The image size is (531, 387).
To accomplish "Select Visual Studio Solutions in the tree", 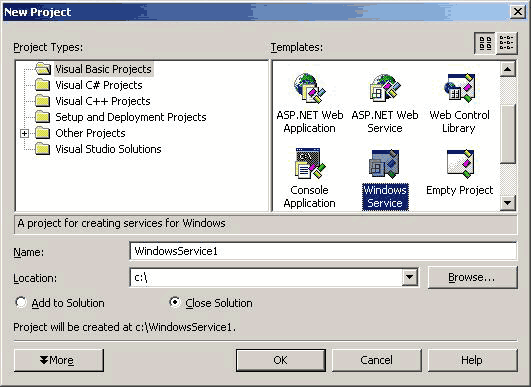I will [108, 149].
